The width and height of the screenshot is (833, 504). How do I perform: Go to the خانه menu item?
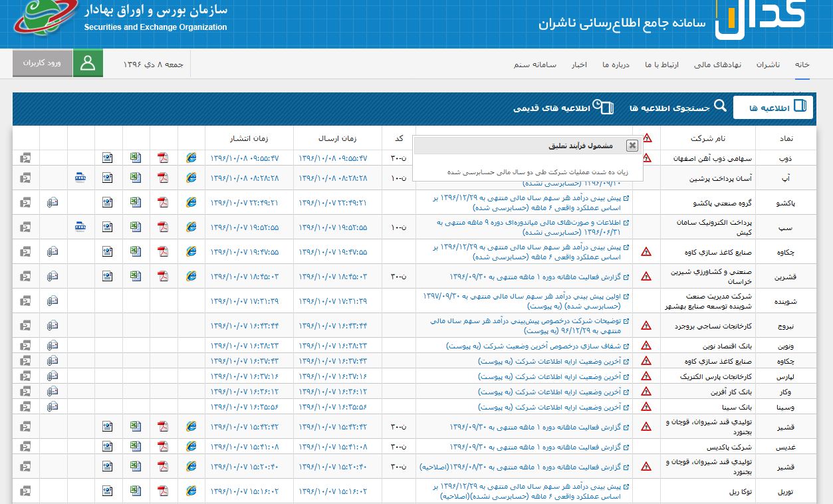pos(802,64)
